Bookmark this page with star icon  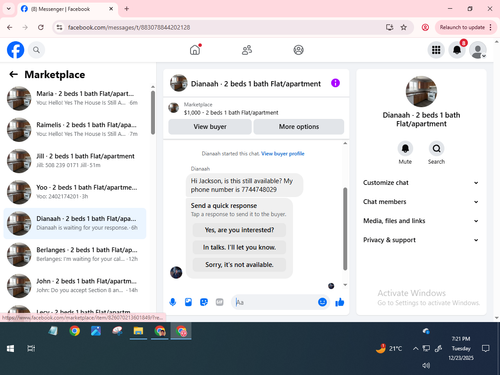(404, 27)
